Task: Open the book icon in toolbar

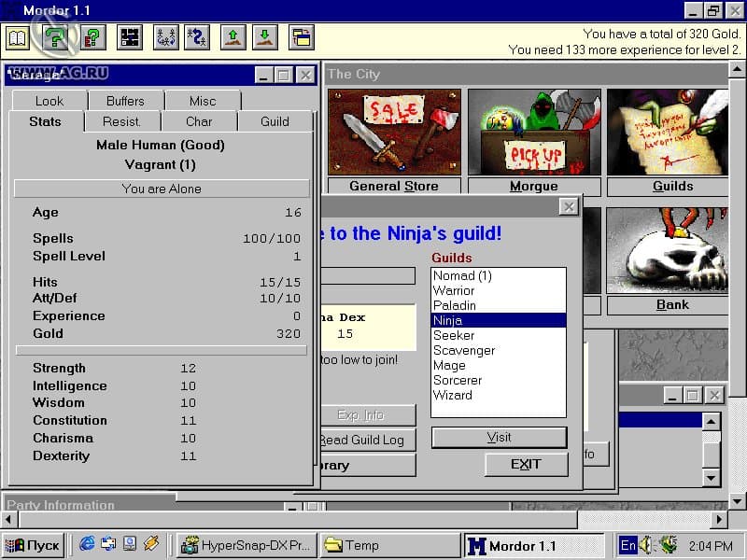Action: coord(18,37)
